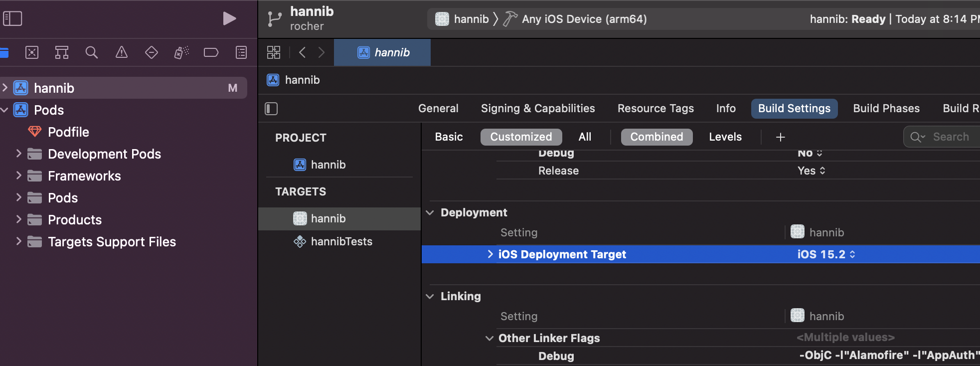The height and width of the screenshot is (366, 980).
Task: Expand the Targets Support Files folder
Action: (x=18, y=241)
